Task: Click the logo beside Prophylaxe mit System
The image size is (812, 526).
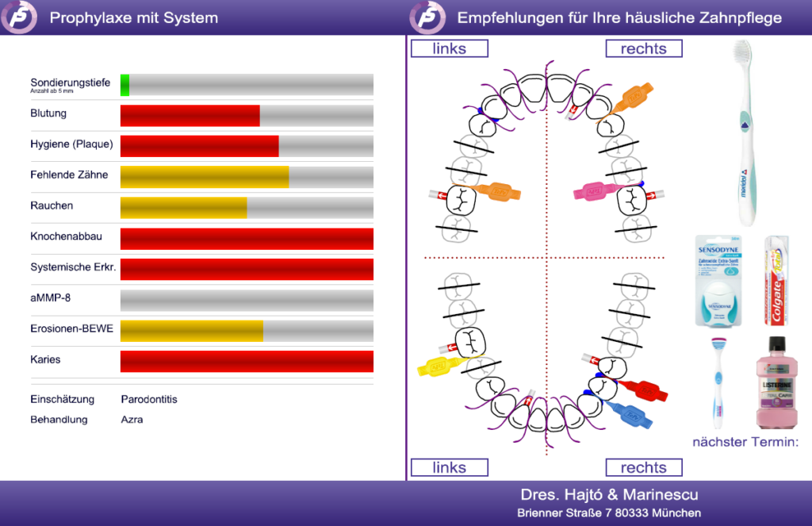Action: [x=19, y=17]
